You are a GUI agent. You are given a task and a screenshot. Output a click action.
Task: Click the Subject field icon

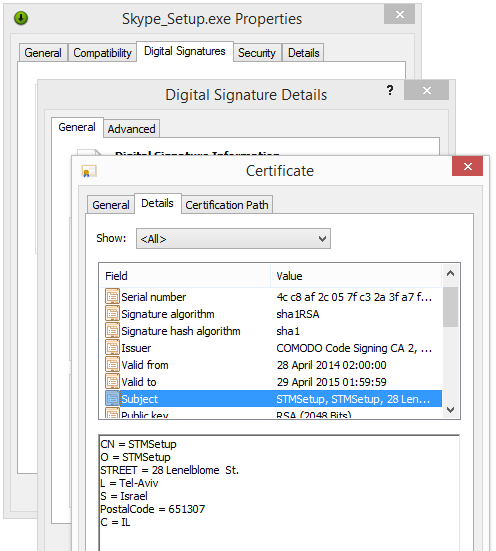click(x=112, y=398)
